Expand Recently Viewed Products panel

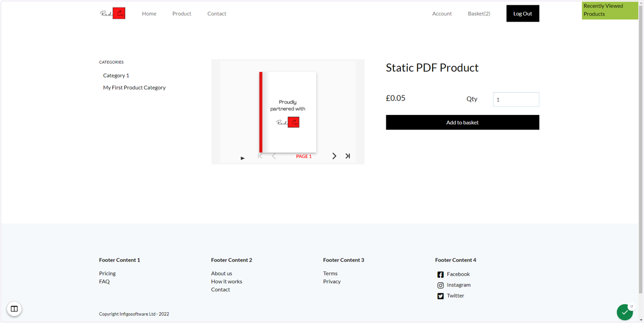610,10
